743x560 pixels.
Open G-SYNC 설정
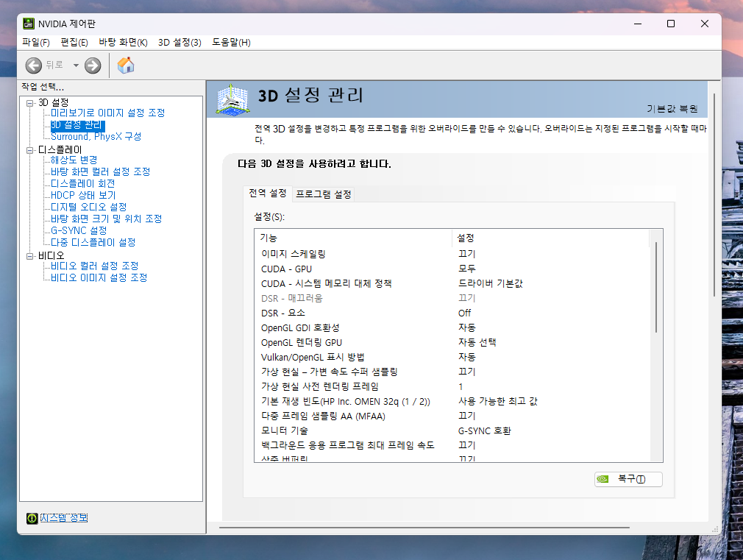click(x=79, y=230)
